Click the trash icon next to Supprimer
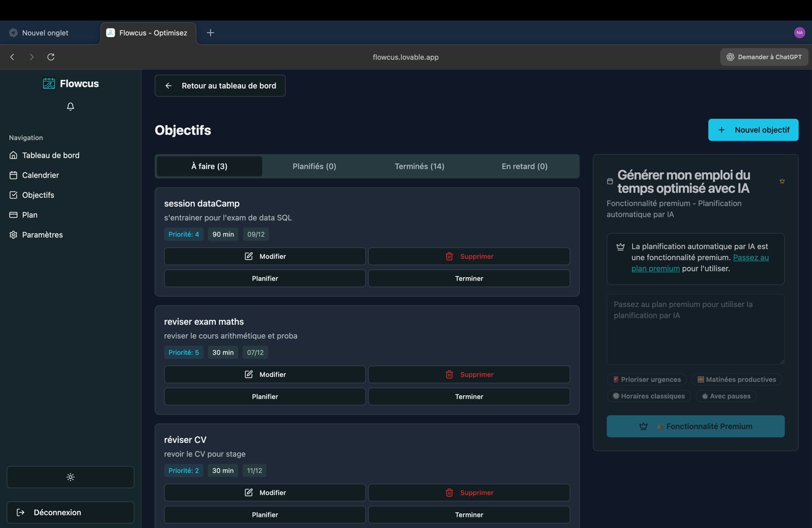Image resolution: width=812 pixels, height=528 pixels. point(449,256)
